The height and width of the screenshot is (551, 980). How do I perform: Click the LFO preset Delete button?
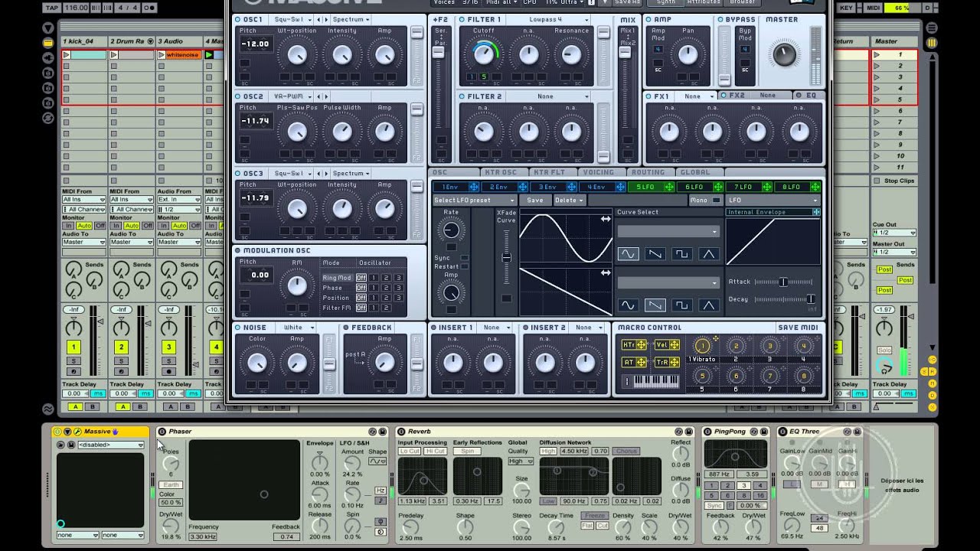pyautogui.click(x=569, y=201)
